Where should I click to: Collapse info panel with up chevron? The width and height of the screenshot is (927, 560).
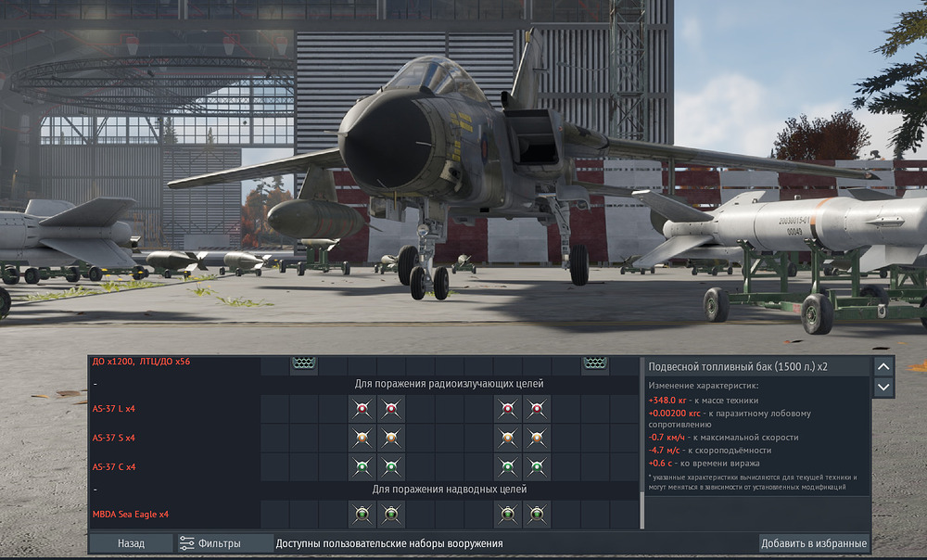(883, 366)
